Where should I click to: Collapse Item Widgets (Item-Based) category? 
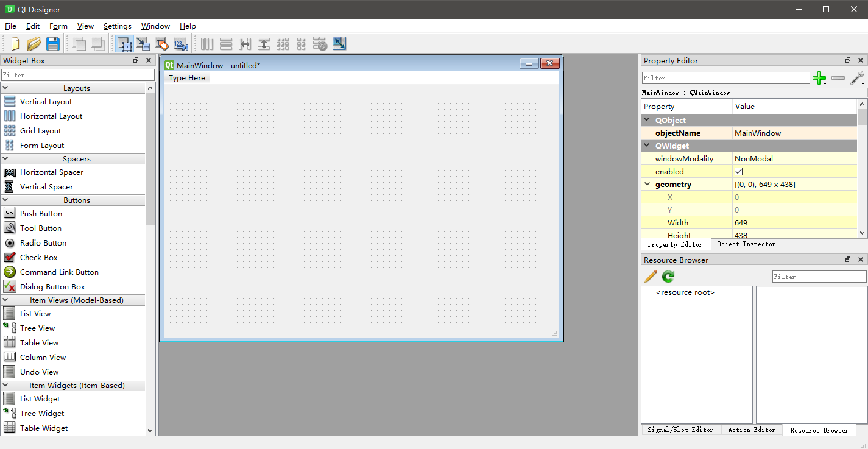pos(5,386)
